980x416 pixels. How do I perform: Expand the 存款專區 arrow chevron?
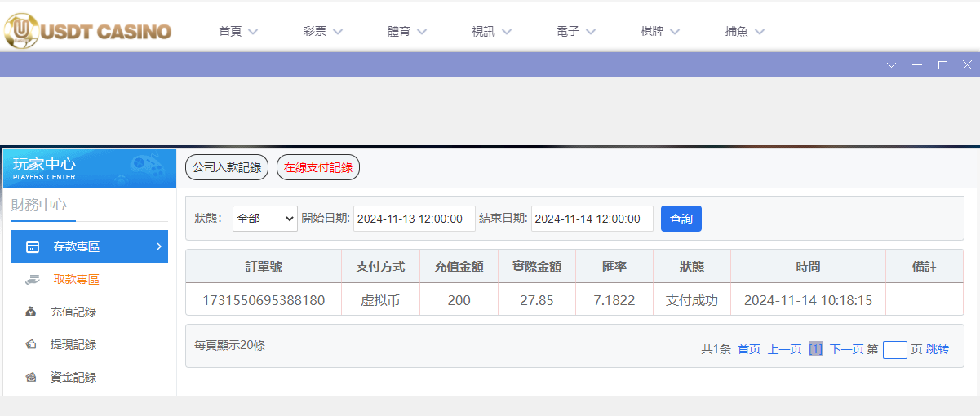pos(158,246)
